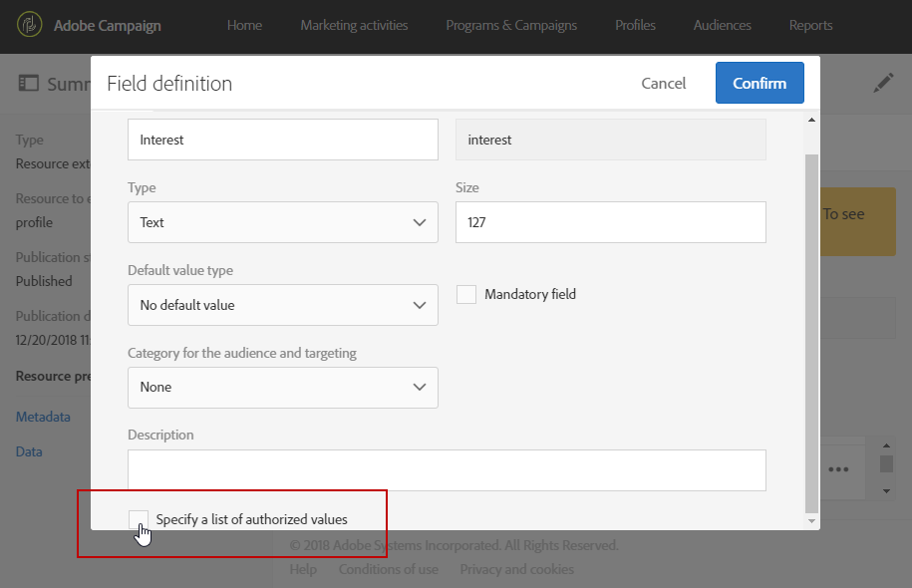The height and width of the screenshot is (588, 912).
Task: Click the Summary panel icon
Action: coord(28,84)
